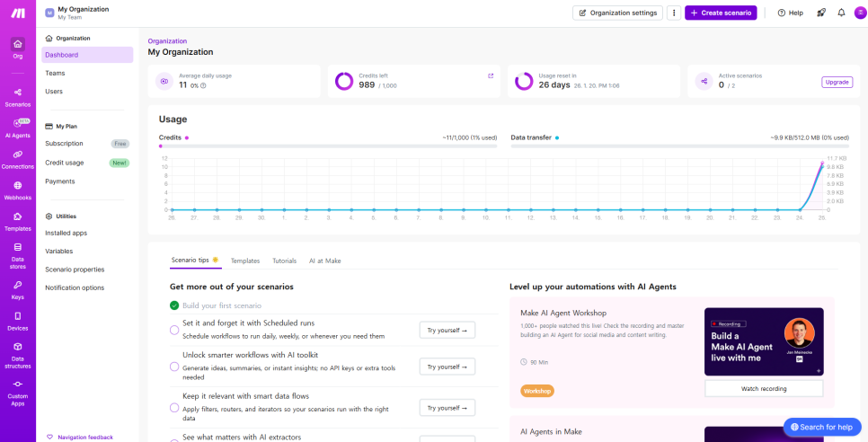The width and height of the screenshot is (868, 442).
Task: Open Devices in the sidebar
Action: click(x=18, y=321)
